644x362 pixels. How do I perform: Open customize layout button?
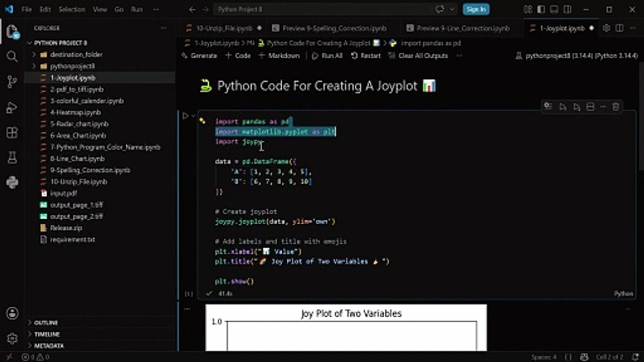[527, 9]
